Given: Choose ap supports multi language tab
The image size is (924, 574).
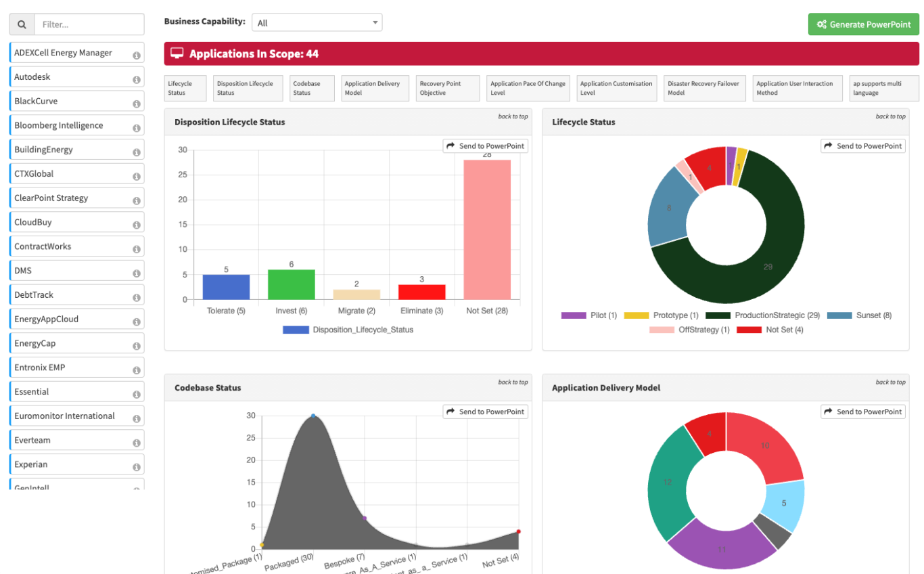Looking at the screenshot, I should pyautogui.click(x=884, y=88).
